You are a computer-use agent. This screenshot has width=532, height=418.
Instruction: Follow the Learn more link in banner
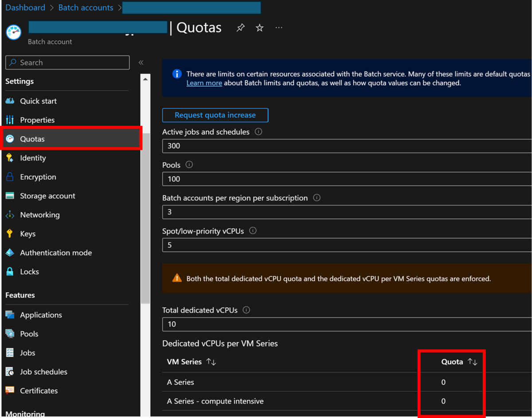pyautogui.click(x=204, y=83)
